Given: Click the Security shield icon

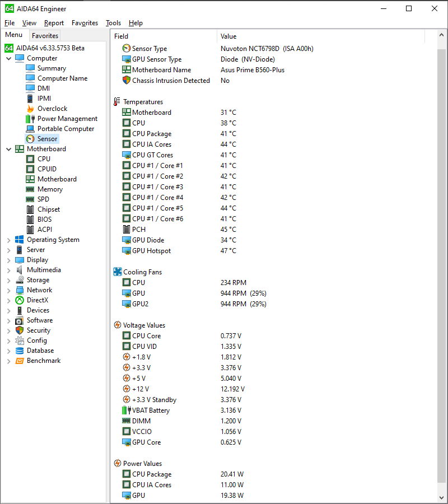Looking at the screenshot, I should click(20, 330).
